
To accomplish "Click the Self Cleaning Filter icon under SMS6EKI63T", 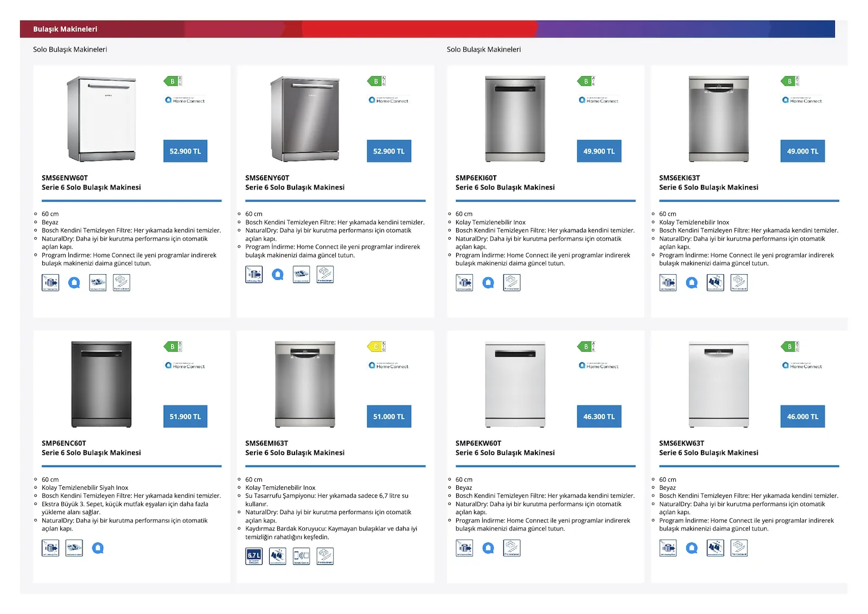I will coord(668,282).
